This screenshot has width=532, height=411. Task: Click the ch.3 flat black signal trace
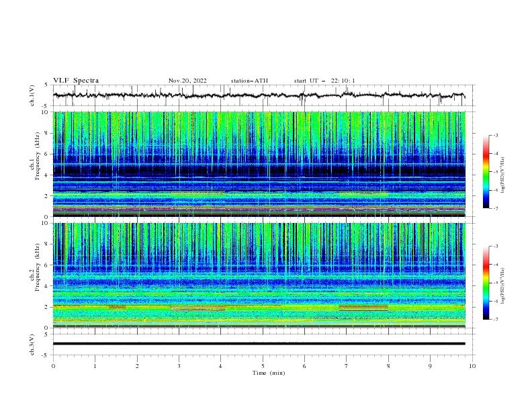point(259,344)
